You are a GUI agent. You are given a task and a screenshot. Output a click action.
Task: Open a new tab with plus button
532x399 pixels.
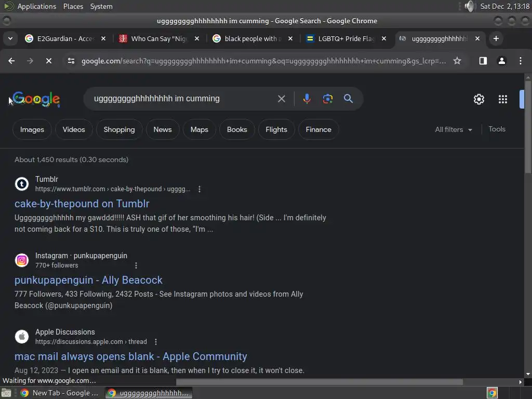tap(496, 38)
